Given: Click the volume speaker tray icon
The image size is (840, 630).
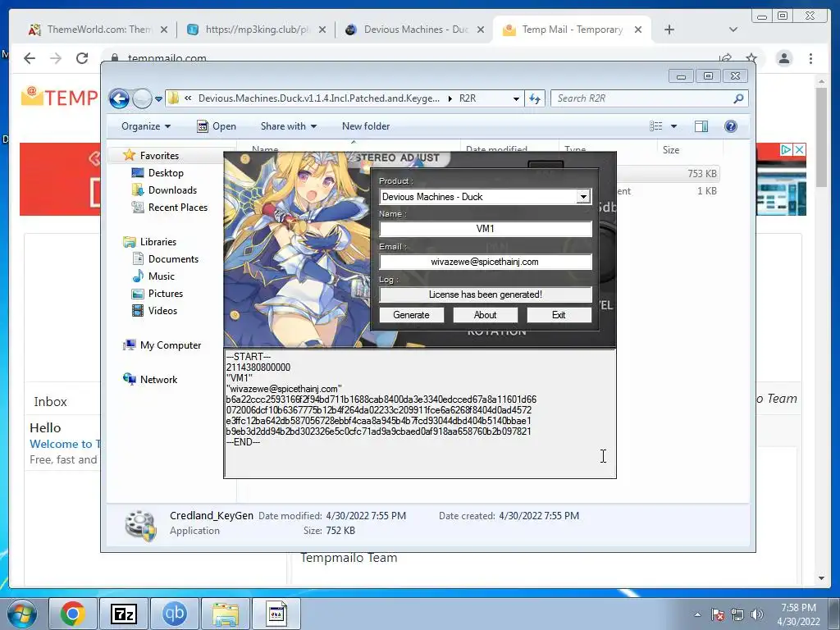Looking at the screenshot, I should click(757, 614).
